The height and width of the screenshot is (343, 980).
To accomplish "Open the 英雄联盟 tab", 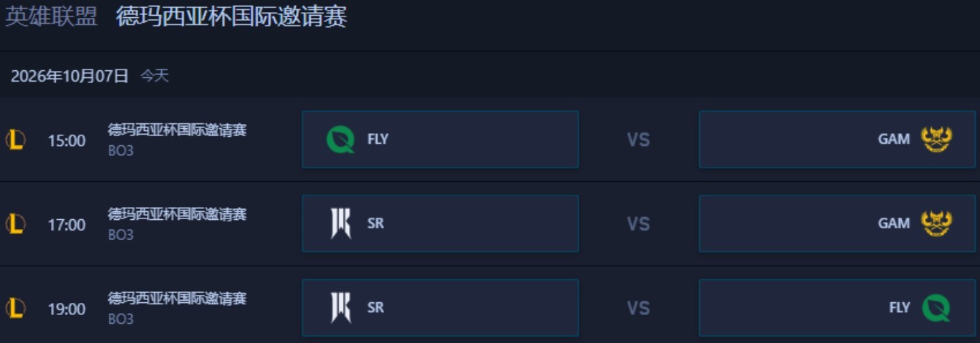I will [51, 16].
